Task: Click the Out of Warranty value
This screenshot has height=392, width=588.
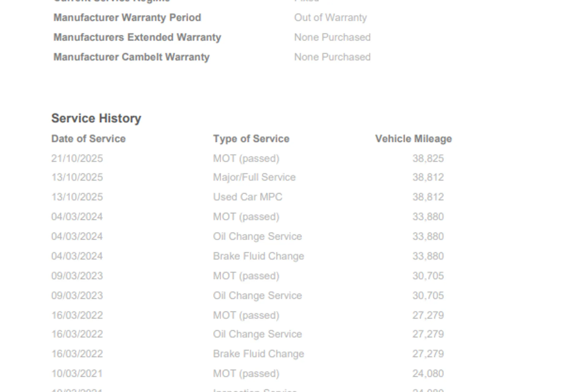Action: coord(330,18)
